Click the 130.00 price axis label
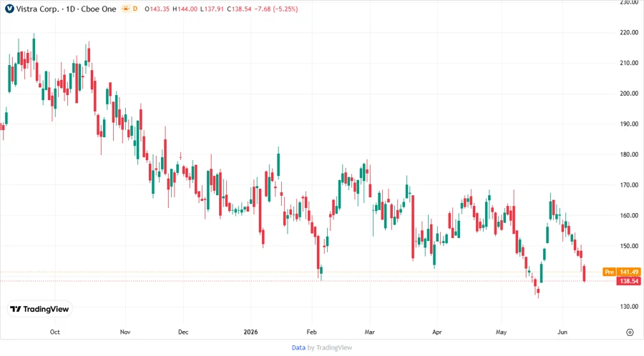644x356 pixels. (629, 307)
